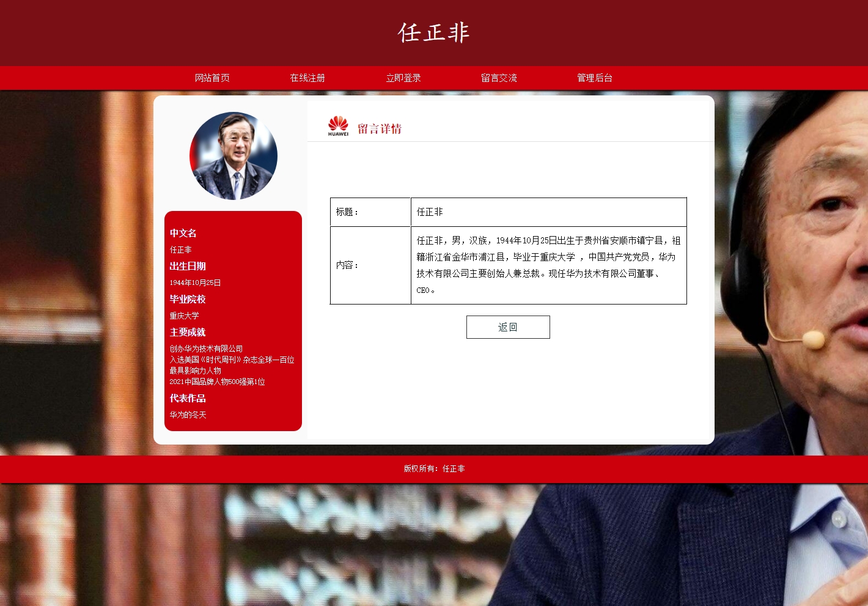The height and width of the screenshot is (606, 868).
Task: Click the 返回 button
Action: (508, 327)
